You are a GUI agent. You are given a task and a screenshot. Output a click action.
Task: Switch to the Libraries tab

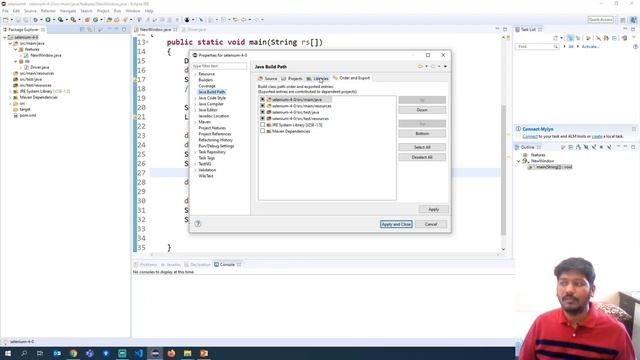318,78
